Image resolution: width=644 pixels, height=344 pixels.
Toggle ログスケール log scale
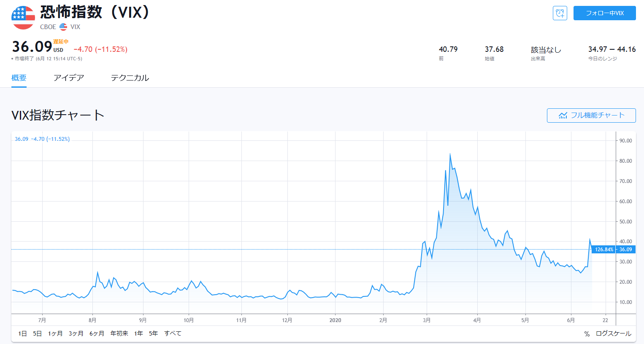coord(613,334)
